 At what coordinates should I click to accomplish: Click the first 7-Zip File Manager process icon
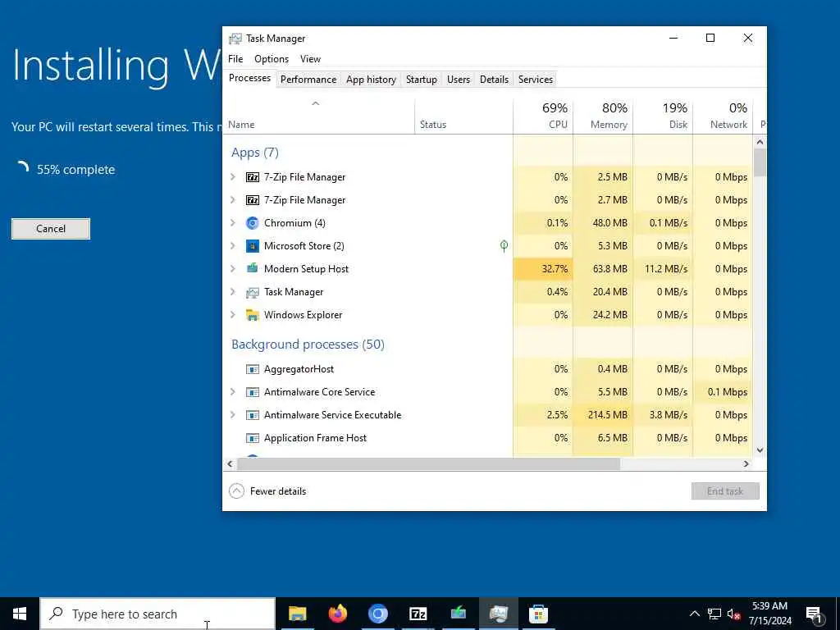(253, 177)
